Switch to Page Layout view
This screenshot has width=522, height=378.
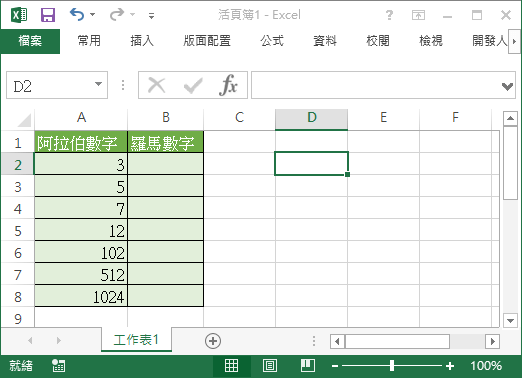tap(269, 366)
